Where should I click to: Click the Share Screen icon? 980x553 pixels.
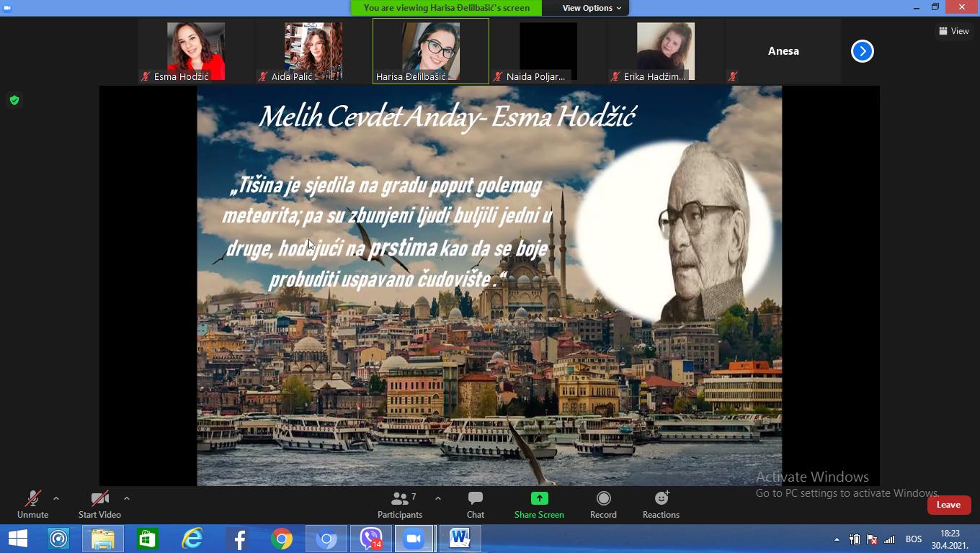click(x=539, y=505)
